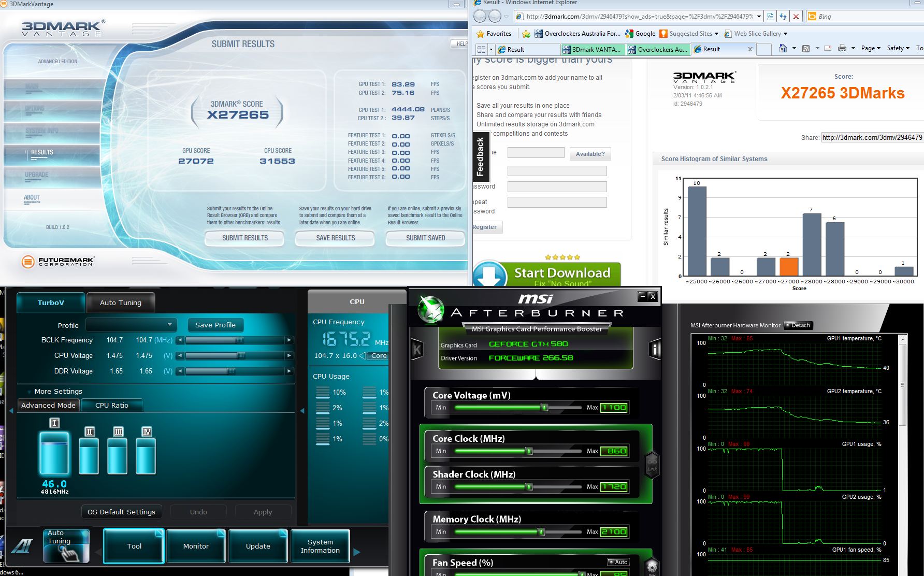The height and width of the screenshot is (576, 924).
Task: Select the CPU Ratio tab
Action: pos(111,405)
